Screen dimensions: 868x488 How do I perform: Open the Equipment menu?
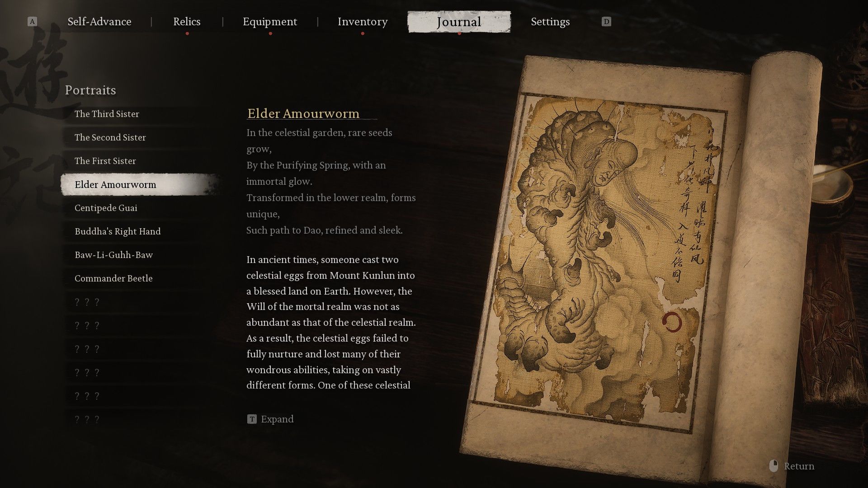(269, 21)
